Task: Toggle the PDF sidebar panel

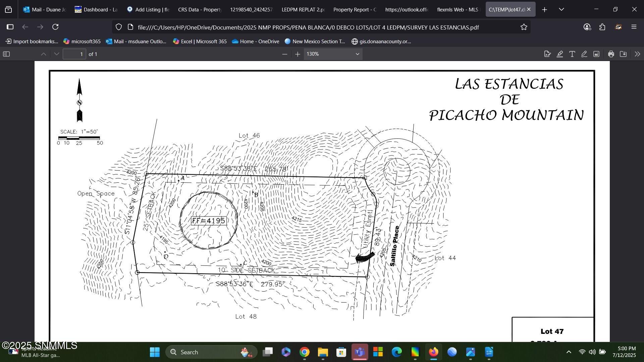Action: [x=6, y=54]
